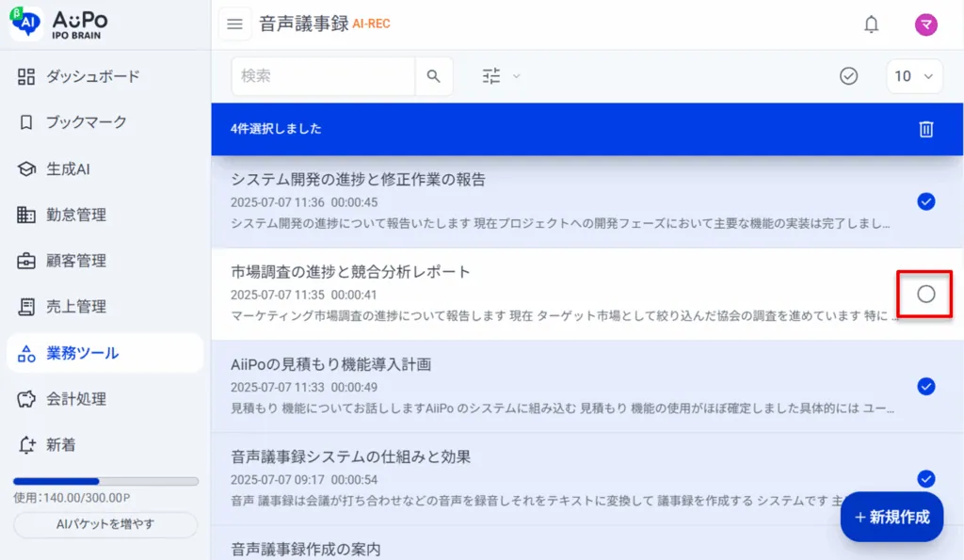This screenshot has height=560, width=964.
Task: Open 新着 menu item
Action: [105, 445]
